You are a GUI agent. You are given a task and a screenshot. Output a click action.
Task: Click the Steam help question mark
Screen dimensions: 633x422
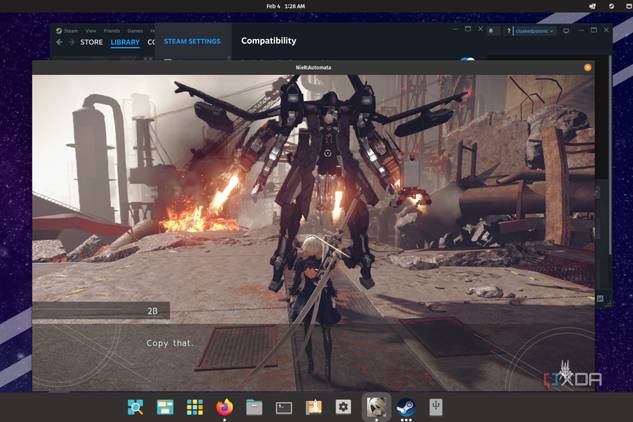[508, 31]
